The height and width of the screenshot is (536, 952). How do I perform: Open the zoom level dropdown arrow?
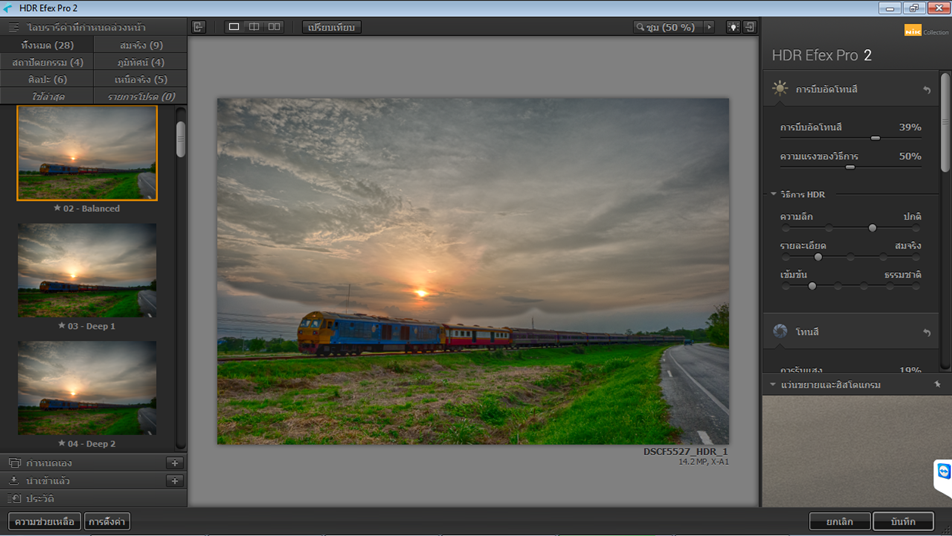click(709, 27)
